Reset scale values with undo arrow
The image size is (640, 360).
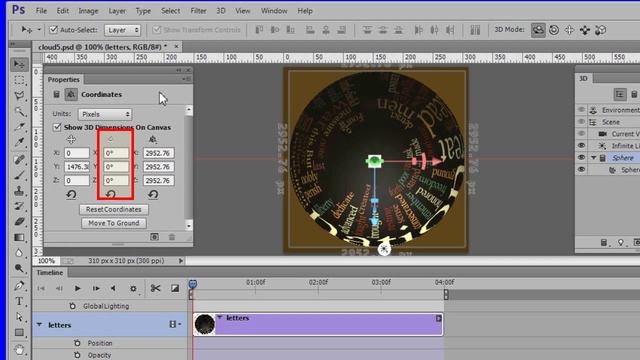click(x=153, y=195)
